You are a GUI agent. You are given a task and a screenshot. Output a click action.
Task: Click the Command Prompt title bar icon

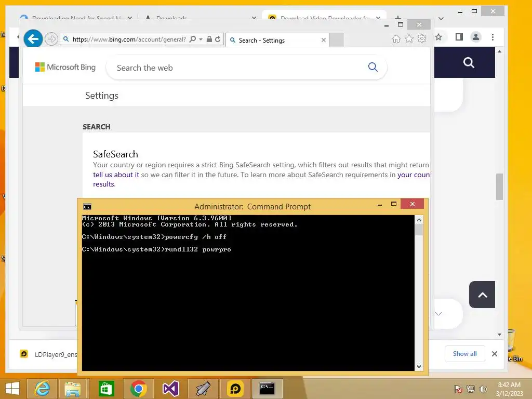(87, 207)
